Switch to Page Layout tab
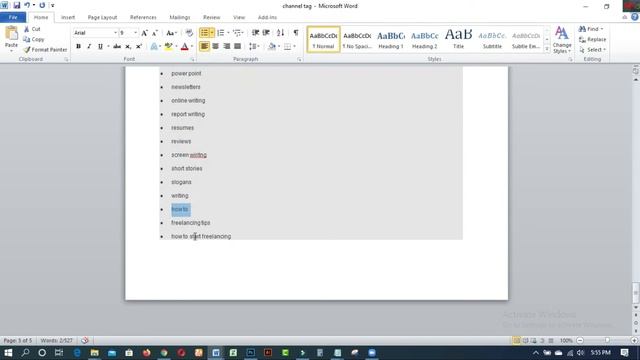The width and height of the screenshot is (640, 360). 102,17
